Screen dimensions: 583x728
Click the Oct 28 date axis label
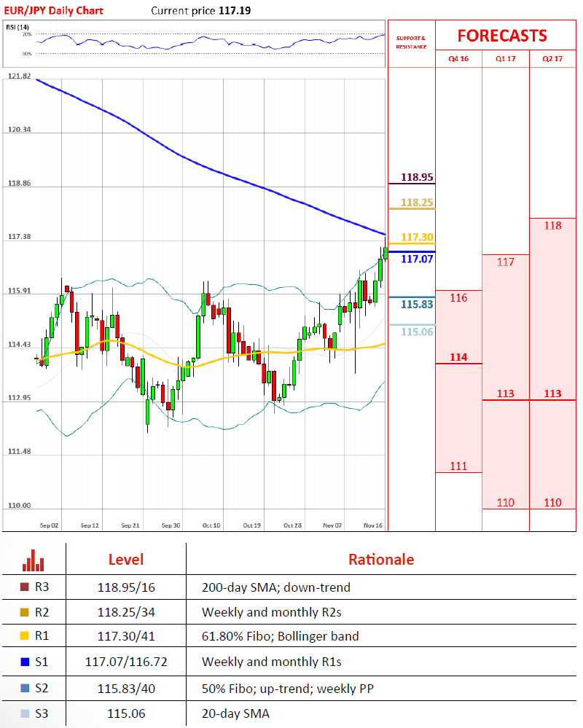click(292, 525)
